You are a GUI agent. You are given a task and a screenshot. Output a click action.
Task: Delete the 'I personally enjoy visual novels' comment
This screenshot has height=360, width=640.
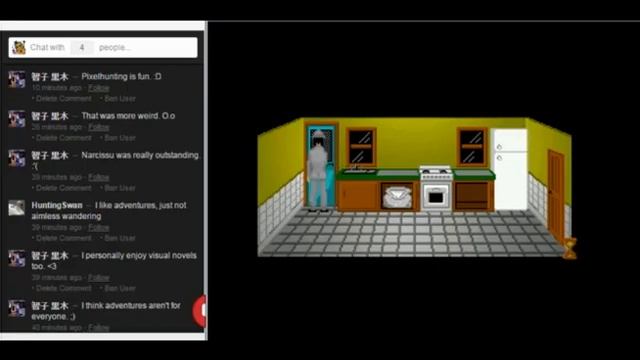click(63, 288)
